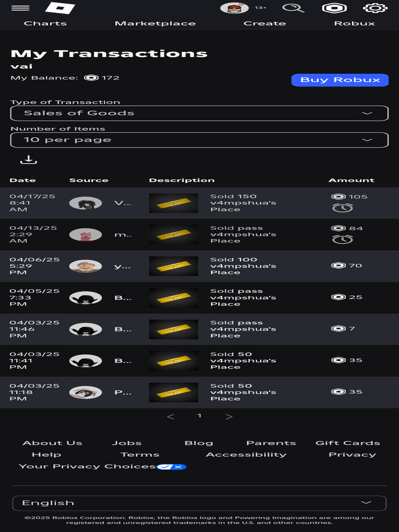Viewport: 399px width, 532px height.
Task: Click the Amount column header
Action: coord(352,180)
